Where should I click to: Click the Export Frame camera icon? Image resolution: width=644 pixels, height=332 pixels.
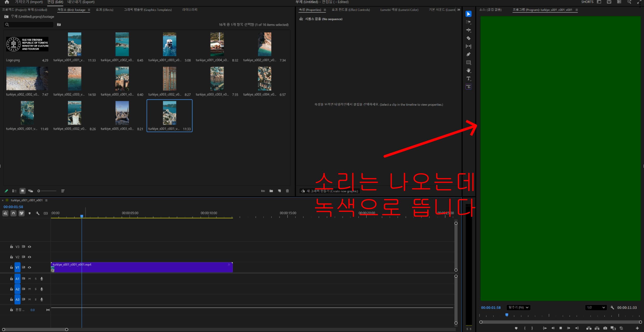click(x=605, y=328)
